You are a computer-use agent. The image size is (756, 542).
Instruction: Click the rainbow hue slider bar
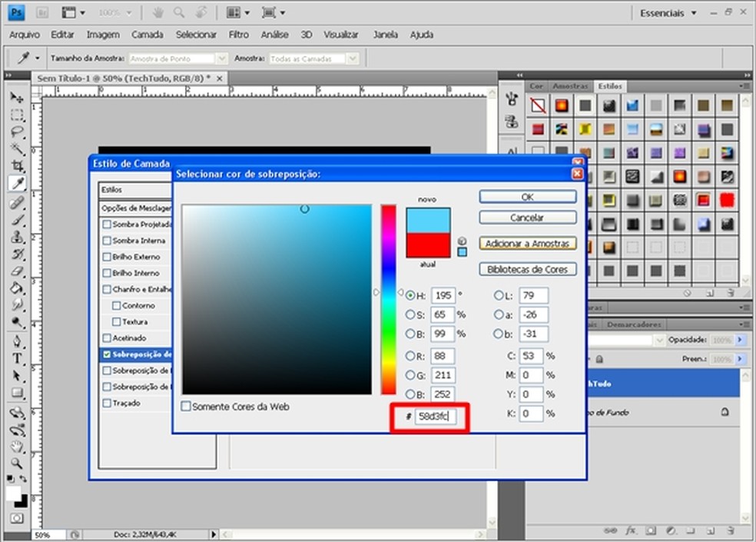click(x=388, y=298)
